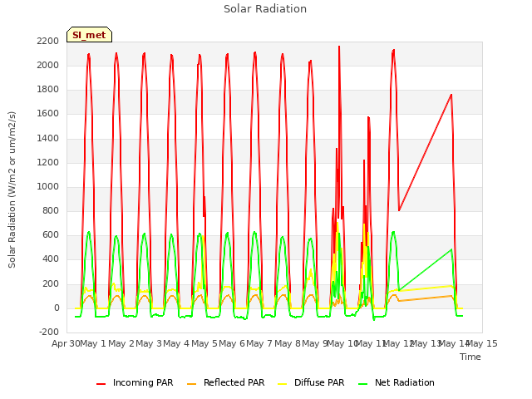Click the 1800 y-axis tick label

(48, 89)
